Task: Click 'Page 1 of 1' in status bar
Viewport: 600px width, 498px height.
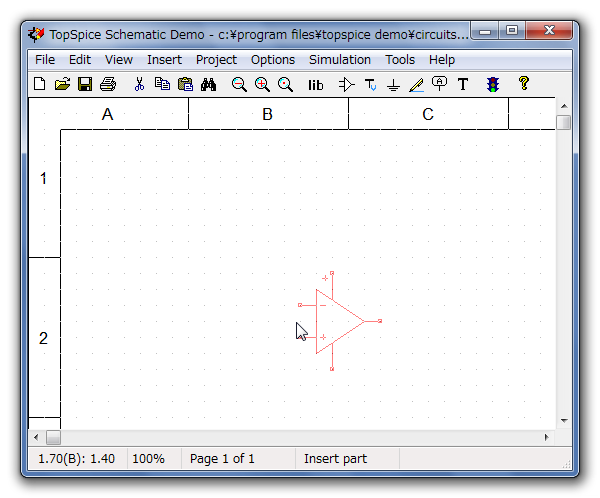Action: (x=222, y=459)
